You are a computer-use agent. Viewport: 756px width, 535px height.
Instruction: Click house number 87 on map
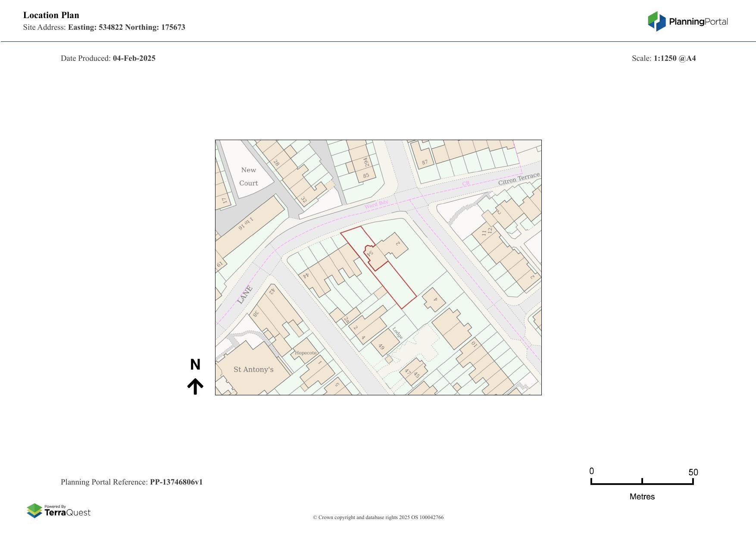(x=425, y=162)
